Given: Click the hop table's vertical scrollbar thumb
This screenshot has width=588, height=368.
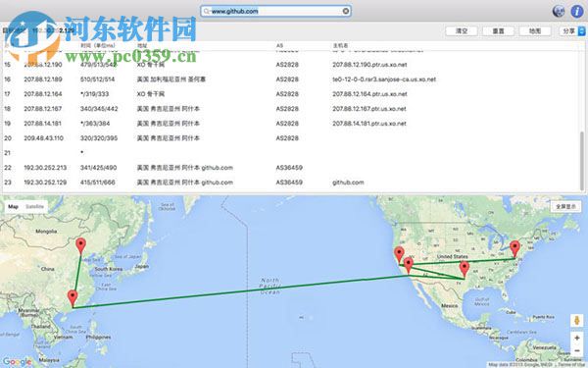Looking at the screenshot, I should (582, 160).
